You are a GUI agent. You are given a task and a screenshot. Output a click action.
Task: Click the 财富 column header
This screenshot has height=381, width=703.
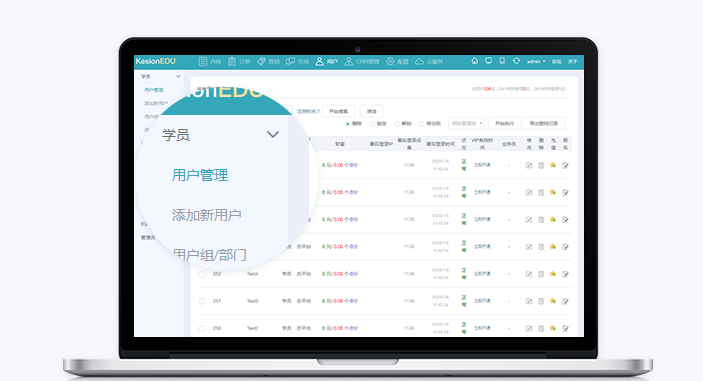[x=340, y=144]
